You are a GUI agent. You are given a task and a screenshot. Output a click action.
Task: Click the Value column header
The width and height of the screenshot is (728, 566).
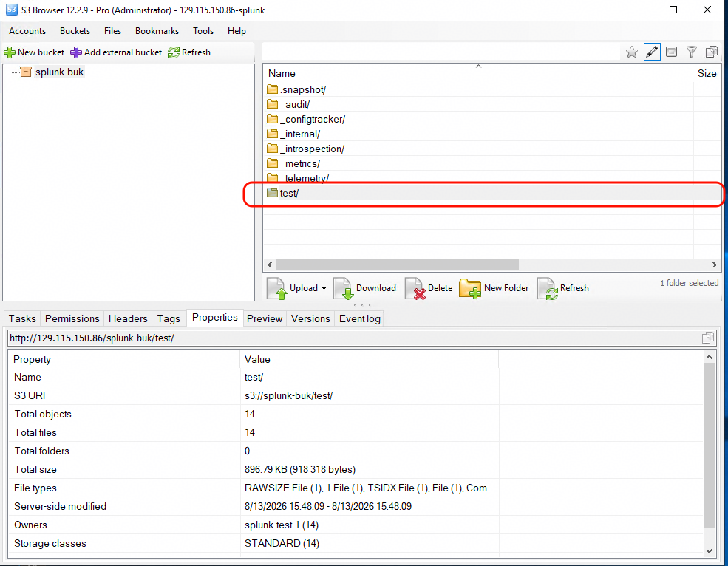click(369, 359)
